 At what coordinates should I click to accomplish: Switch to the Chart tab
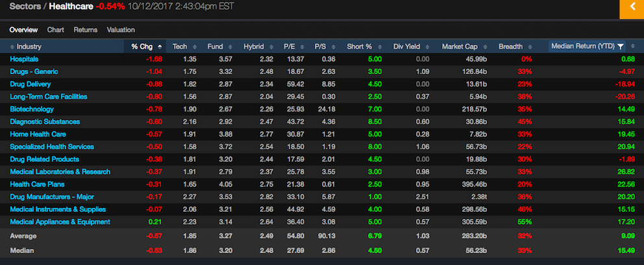point(55,30)
